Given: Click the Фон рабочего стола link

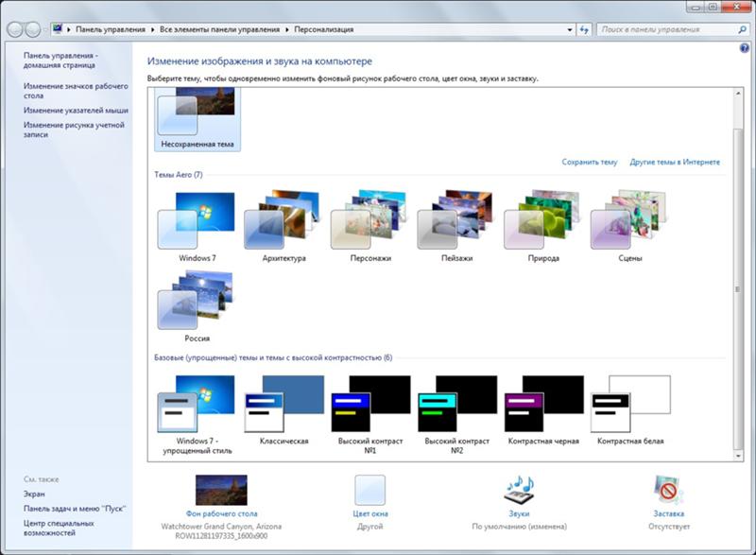Looking at the screenshot, I should tap(221, 513).
